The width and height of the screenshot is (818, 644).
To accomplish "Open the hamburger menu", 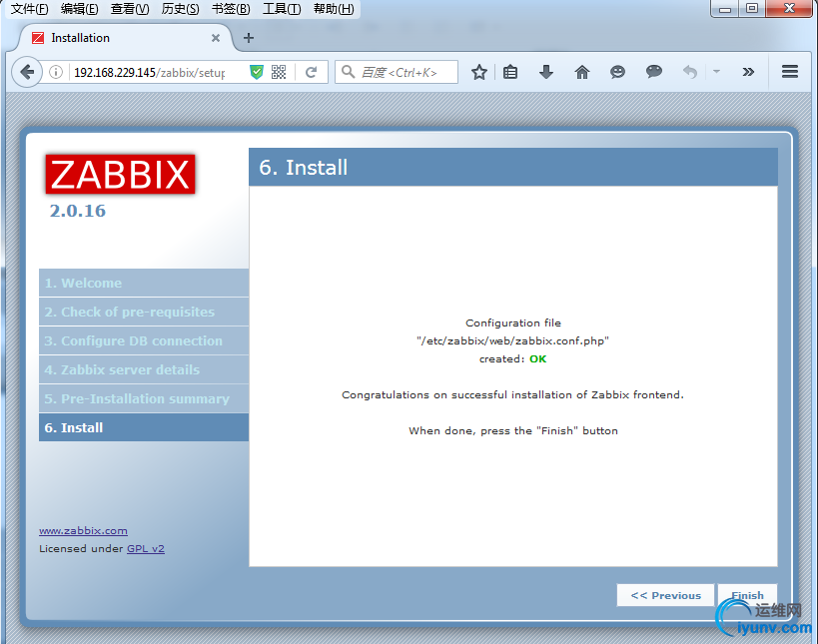I will click(790, 72).
